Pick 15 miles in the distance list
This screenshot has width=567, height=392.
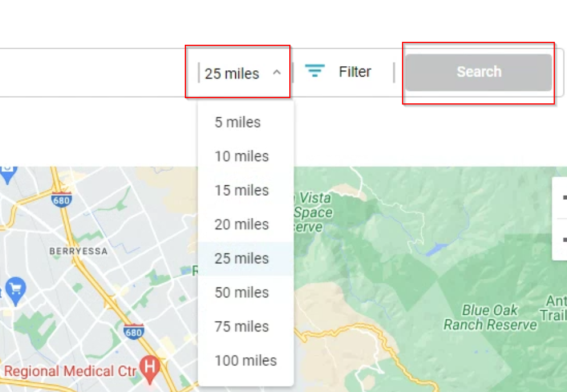[x=242, y=190]
